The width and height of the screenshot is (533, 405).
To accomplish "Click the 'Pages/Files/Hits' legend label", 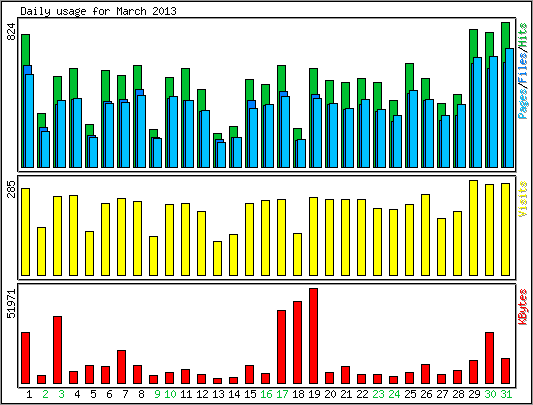I will [x=523, y=71].
